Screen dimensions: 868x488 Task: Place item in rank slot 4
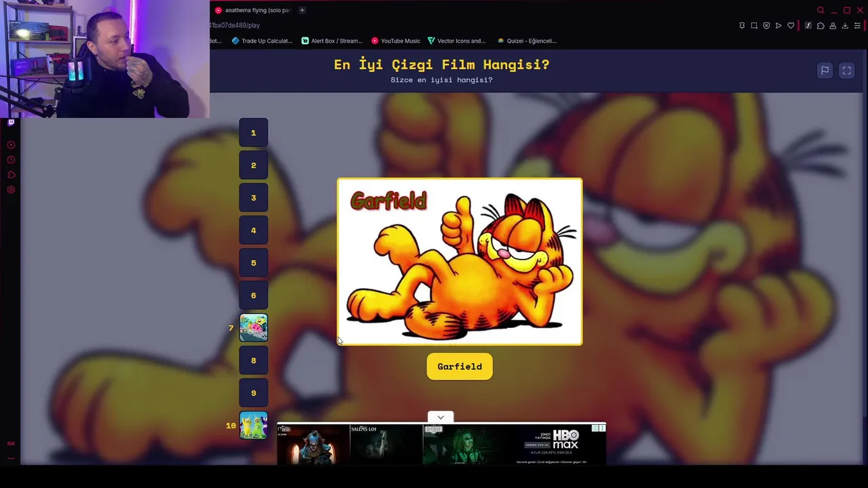click(254, 230)
